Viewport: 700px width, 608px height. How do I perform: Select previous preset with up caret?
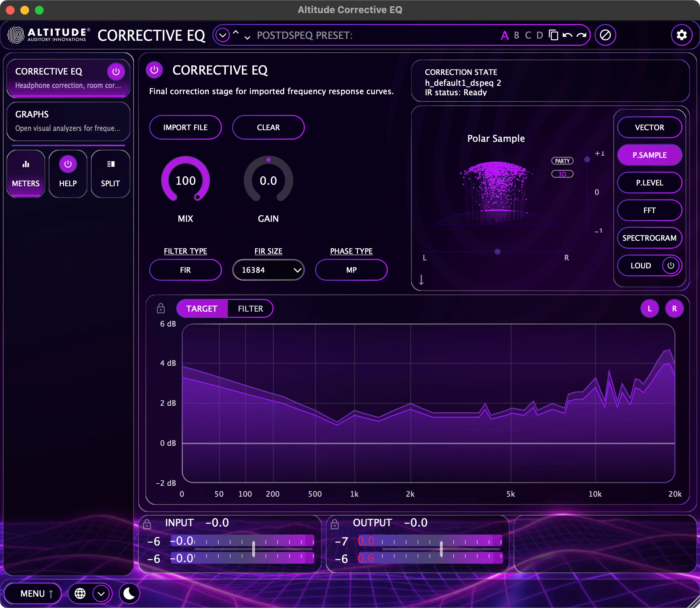(x=236, y=32)
